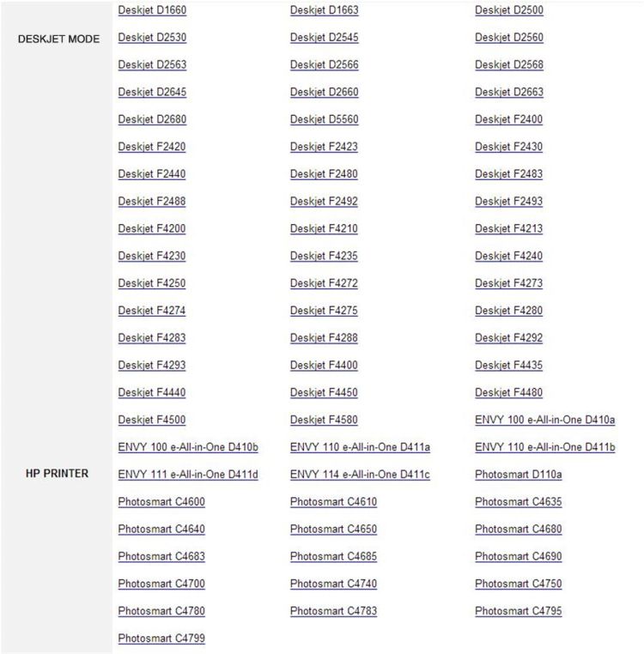Open the Photosmart D110a link

518,475
